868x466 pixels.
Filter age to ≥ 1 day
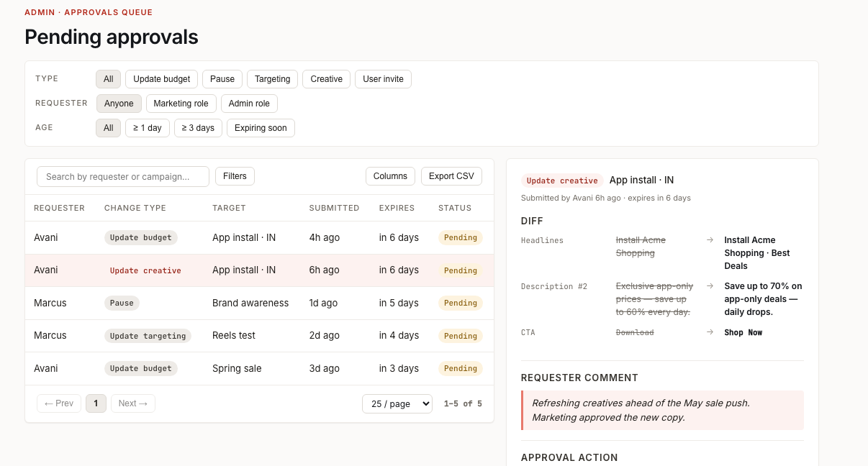pyautogui.click(x=148, y=128)
